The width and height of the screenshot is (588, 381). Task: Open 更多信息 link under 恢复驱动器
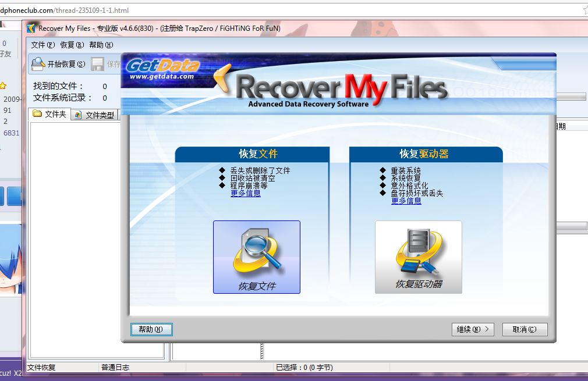406,201
